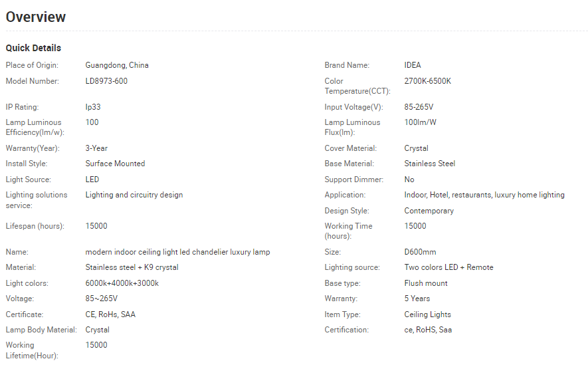The image size is (588, 369).
Task: Click the Contemporary design style value
Action: coord(429,211)
